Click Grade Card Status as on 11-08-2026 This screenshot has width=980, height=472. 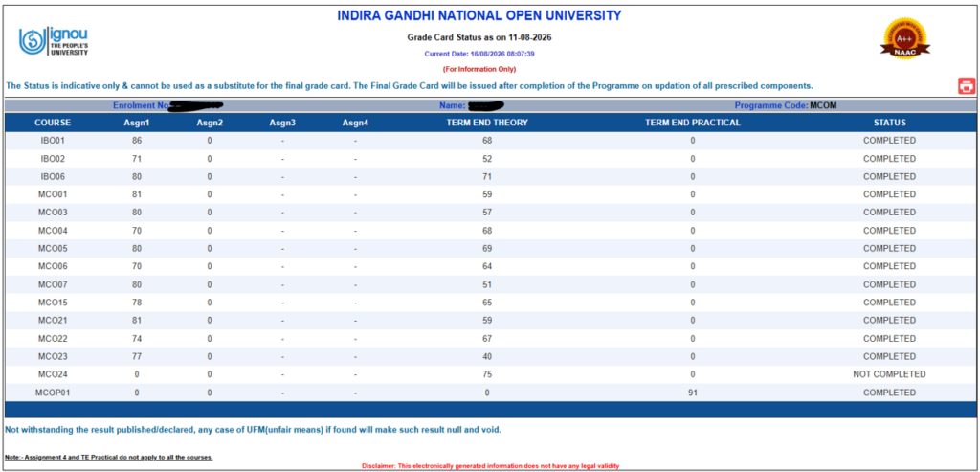[479, 37]
